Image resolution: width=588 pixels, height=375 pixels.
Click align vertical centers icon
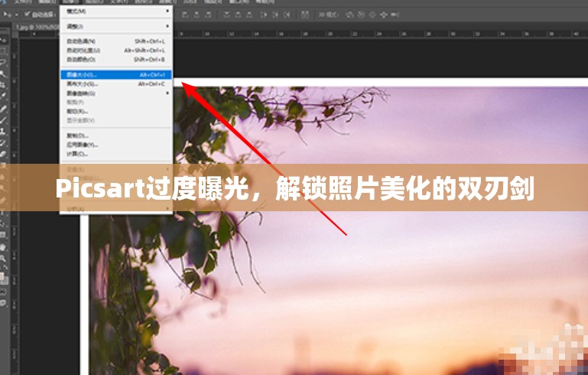pos(197,15)
